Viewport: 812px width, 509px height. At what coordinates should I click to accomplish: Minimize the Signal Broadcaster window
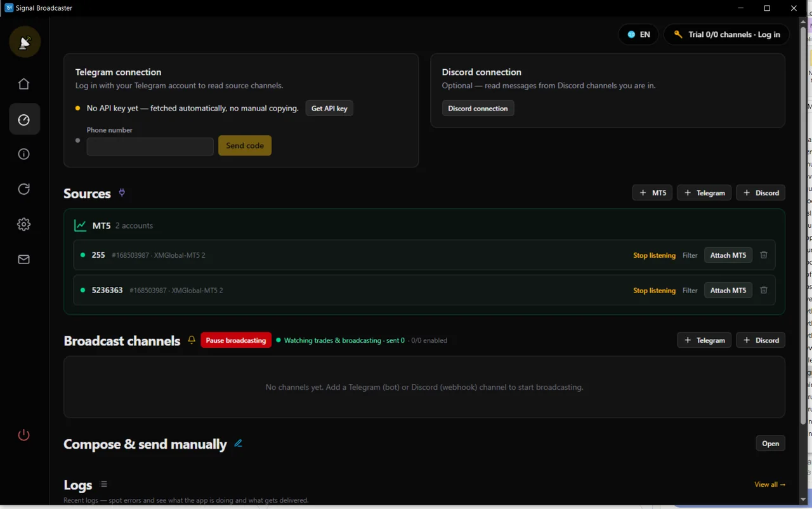(x=740, y=8)
